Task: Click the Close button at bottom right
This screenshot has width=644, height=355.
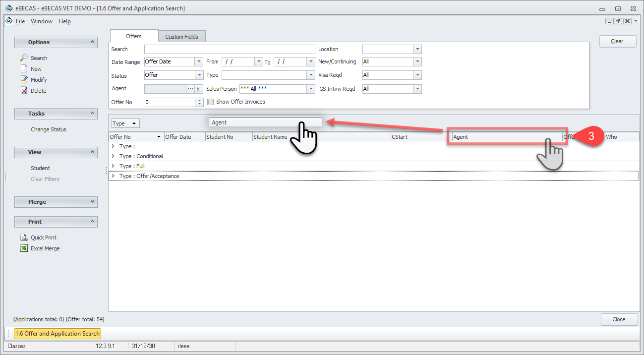Action: (x=618, y=319)
